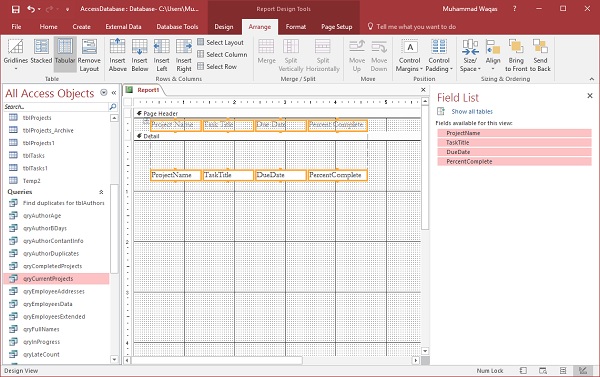Select qryAuthorAge query
The height and width of the screenshot is (377, 600).
tap(42, 215)
